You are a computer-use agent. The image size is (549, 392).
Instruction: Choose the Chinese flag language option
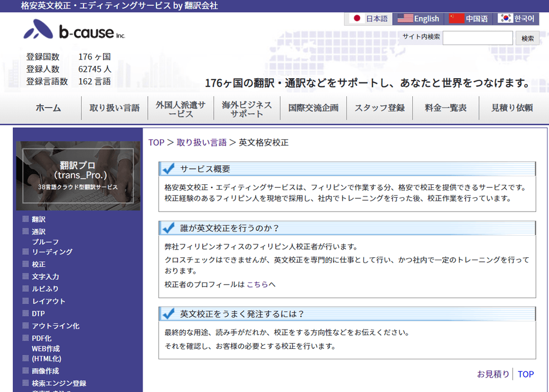tap(468, 19)
